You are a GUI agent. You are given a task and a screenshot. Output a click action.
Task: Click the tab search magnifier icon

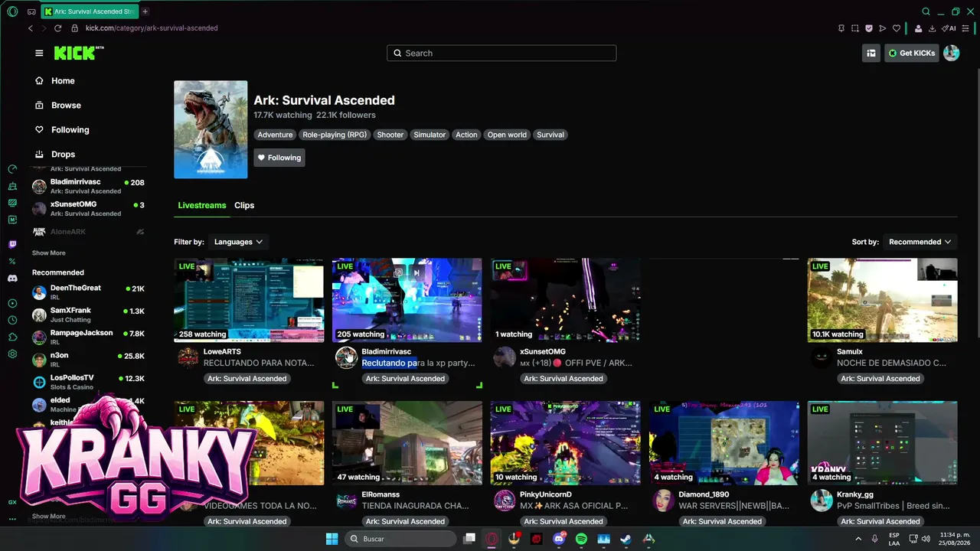tap(926, 11)
